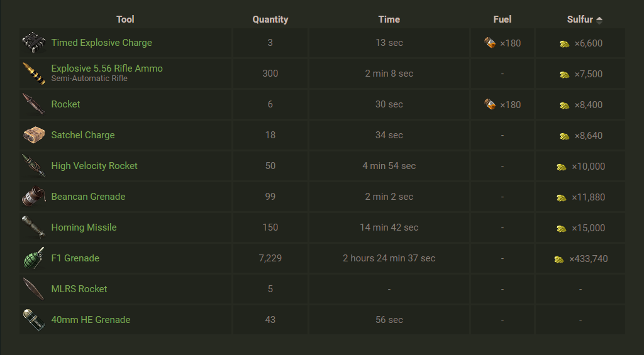The height and width of the screenshot is (355, 644).
Task: Click the Rocket item icon
Action: point(33,104)
